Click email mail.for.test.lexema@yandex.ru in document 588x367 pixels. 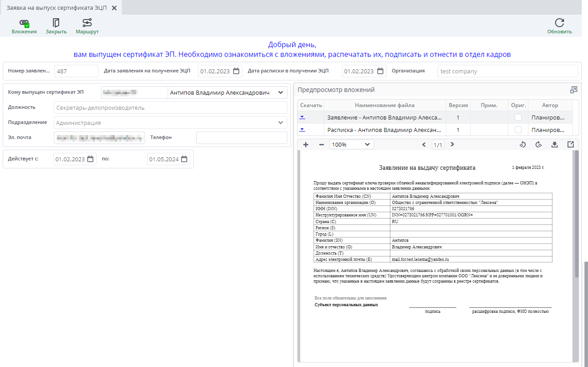tap(420, 259)
